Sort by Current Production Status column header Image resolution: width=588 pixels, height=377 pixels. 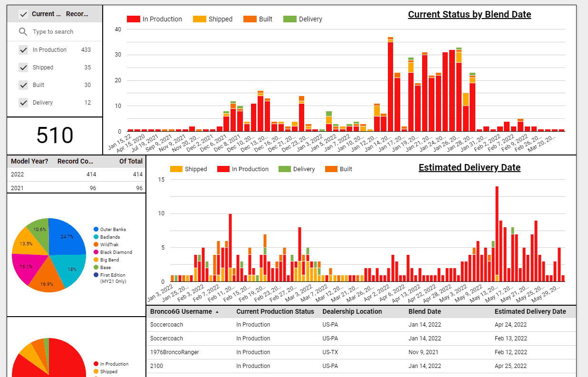[x=275, y=311]
